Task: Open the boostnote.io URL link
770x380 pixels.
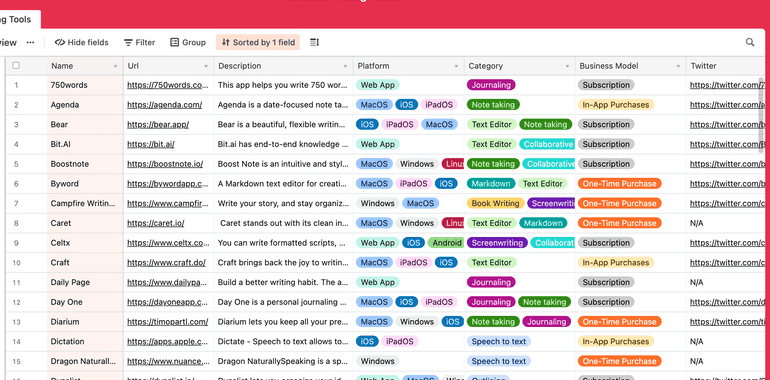Action: [x=165, y=164]
